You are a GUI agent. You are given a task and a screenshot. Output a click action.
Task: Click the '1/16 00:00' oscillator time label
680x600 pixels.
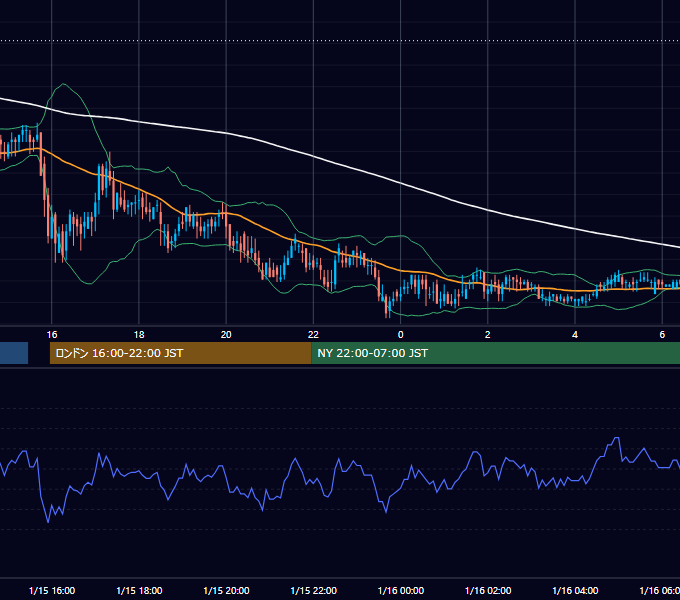pos(401,590)
